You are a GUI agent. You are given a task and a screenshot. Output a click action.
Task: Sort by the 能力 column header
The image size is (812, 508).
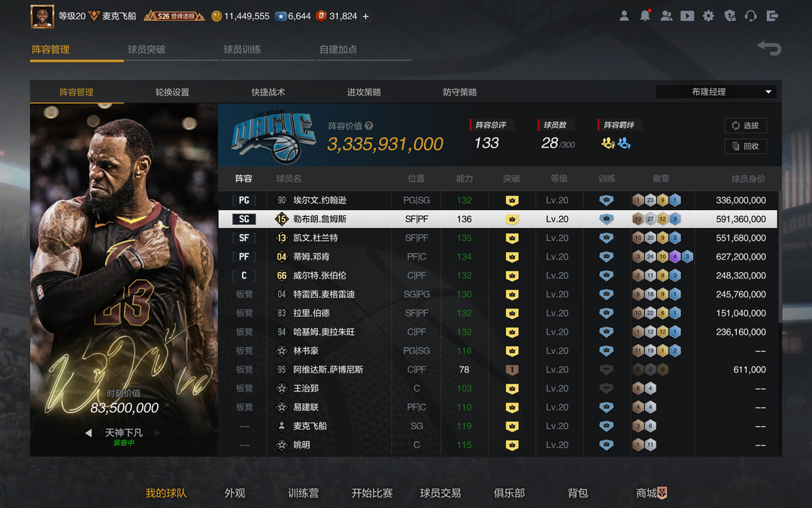[465, 178]
